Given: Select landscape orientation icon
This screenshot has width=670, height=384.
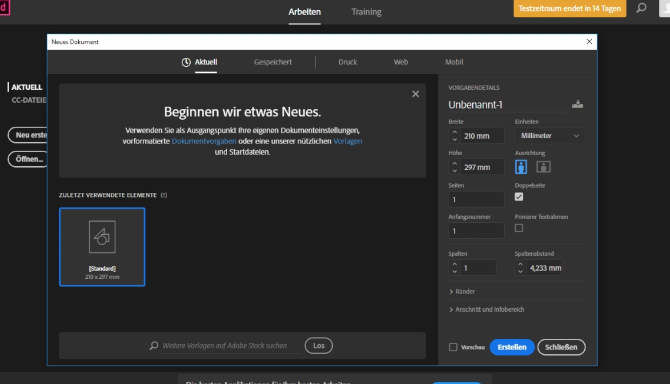Looking at the screenshot, I should click(543, 167).
